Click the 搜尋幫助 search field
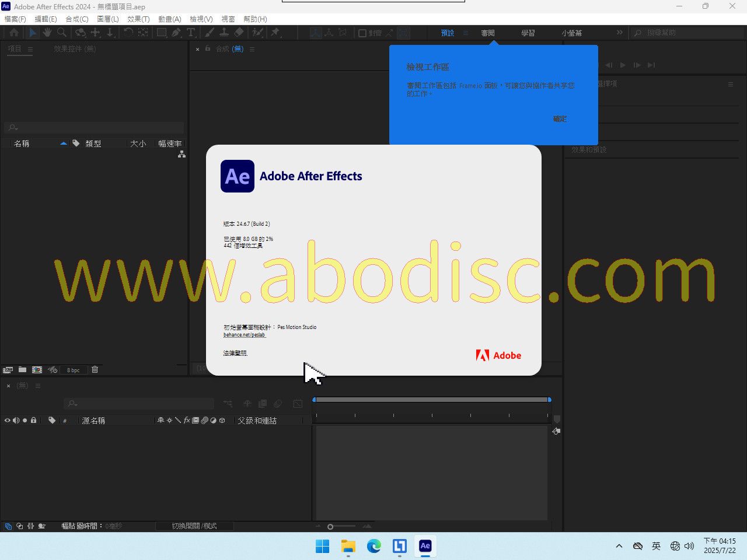747x560 pixels. pyautogui.click(x=687, y=33)
